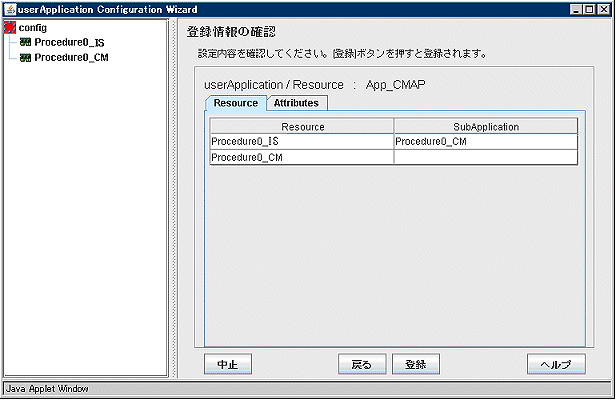The height and width of the screenshot is (400, 616).
Task: Click the SubApplication column header
Action: tap(486, 127)
